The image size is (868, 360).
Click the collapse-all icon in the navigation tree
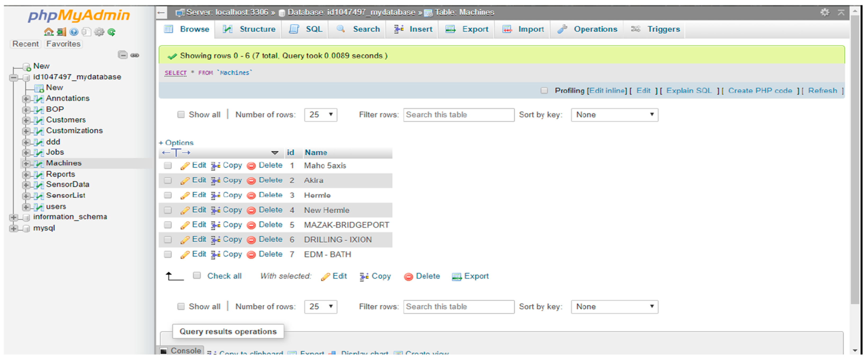123,55
